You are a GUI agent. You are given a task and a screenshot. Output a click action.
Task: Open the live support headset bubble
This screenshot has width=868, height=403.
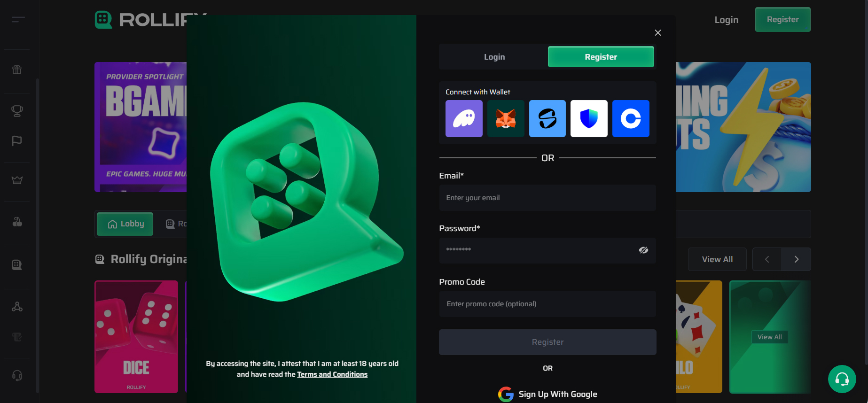point(842,379)
